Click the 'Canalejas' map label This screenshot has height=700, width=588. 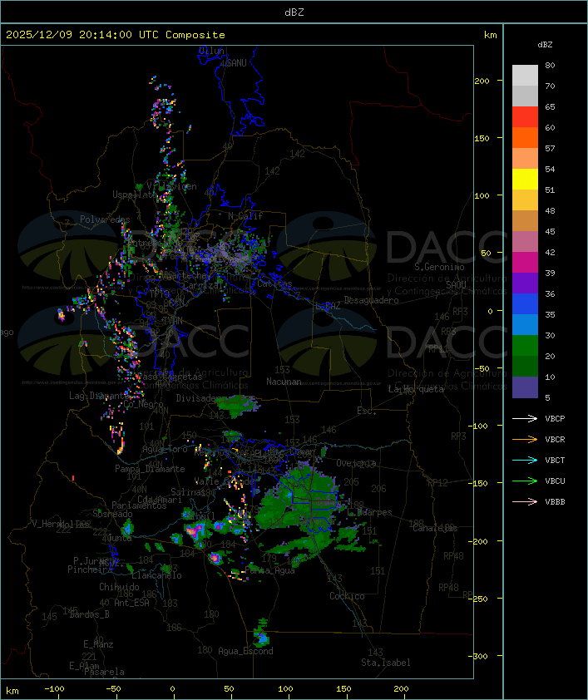click(x=435, y=528)
